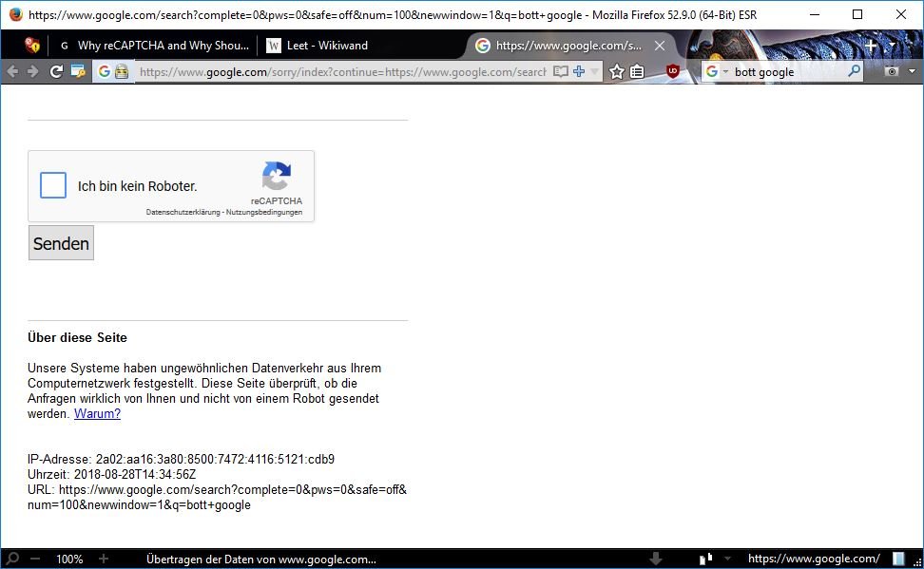The height and width of the screenshot is (569, 924).
Task: Click the Senden button
Action: point(61,242)
